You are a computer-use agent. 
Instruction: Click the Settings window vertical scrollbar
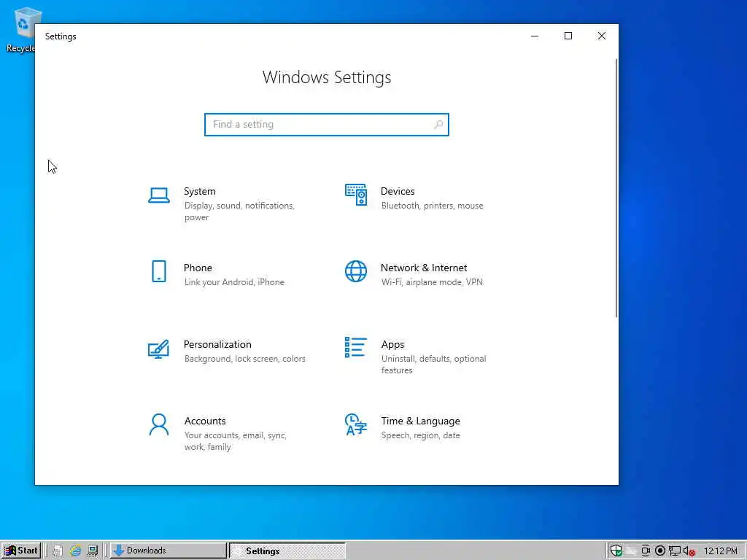[x=616, y=188]
